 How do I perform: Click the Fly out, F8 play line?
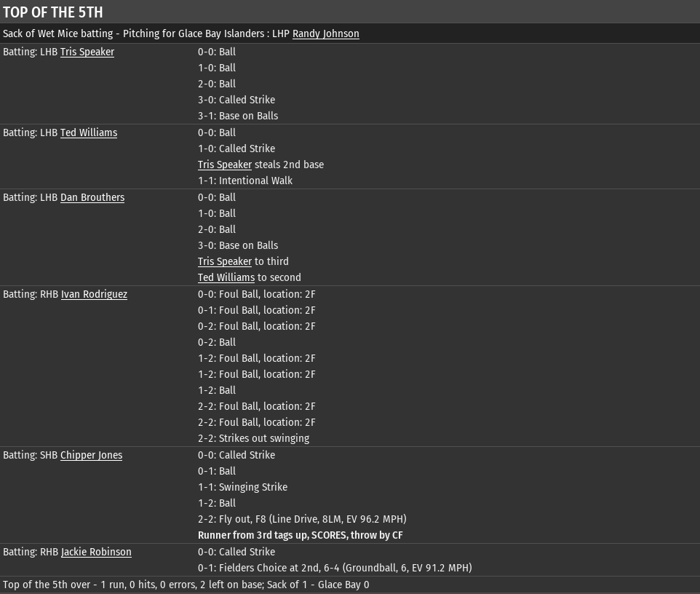(302, 519)
